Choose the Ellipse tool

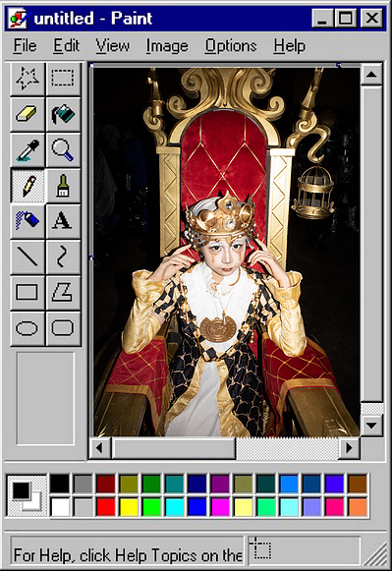[28, 327]
